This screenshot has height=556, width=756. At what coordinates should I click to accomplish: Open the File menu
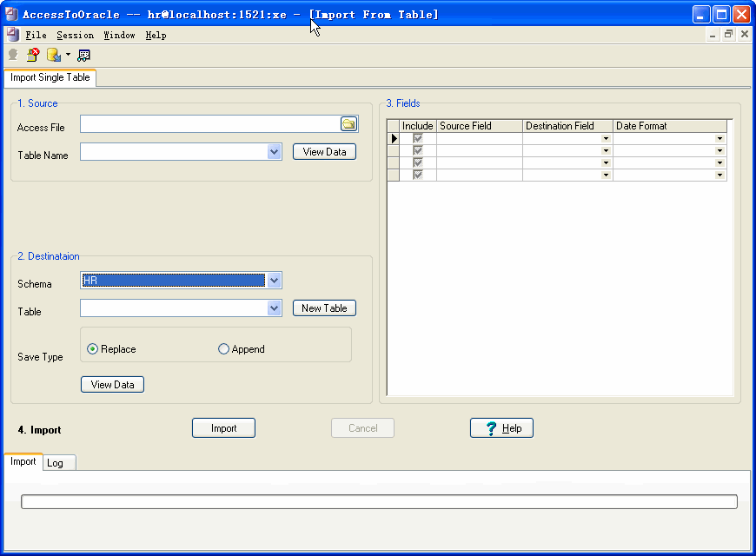(x=36, y=36)
